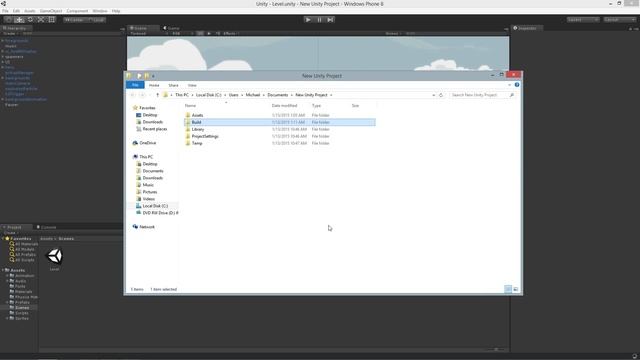The height and width of the screenshot is (360, 640).
Task: Select All Scripts in Project Favorites
Action: point(22,260)
